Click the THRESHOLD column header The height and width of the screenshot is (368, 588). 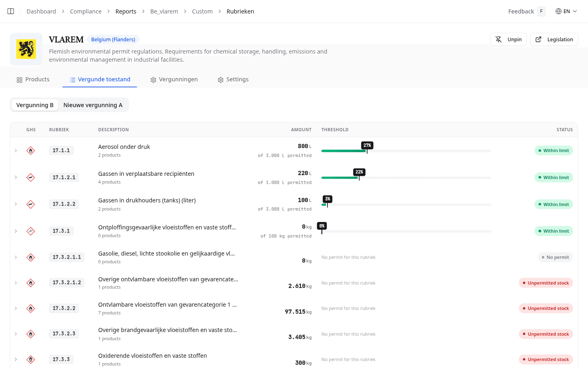(x=335, y=130)
